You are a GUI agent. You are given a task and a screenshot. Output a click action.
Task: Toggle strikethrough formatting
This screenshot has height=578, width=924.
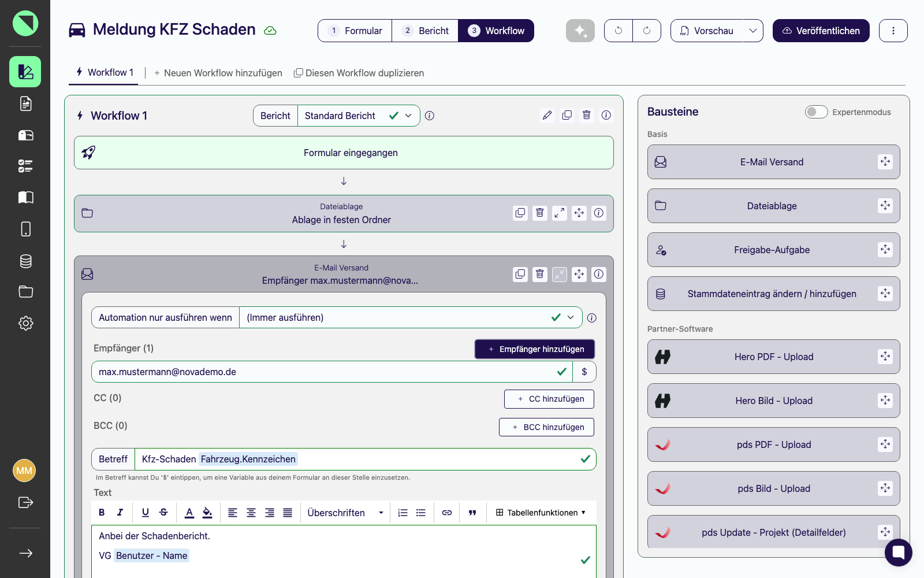[163, 513]
